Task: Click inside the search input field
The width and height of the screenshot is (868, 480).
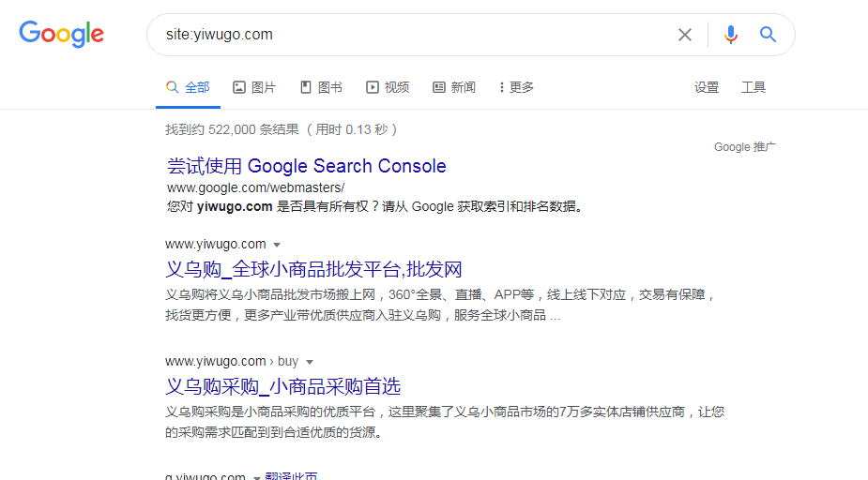Action: pos(413,35)
